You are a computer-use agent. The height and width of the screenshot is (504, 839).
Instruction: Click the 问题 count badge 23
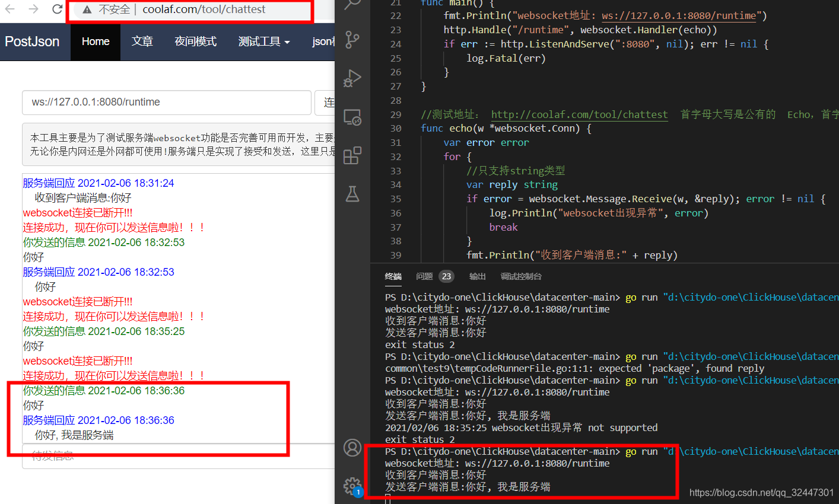click(447, 276)
